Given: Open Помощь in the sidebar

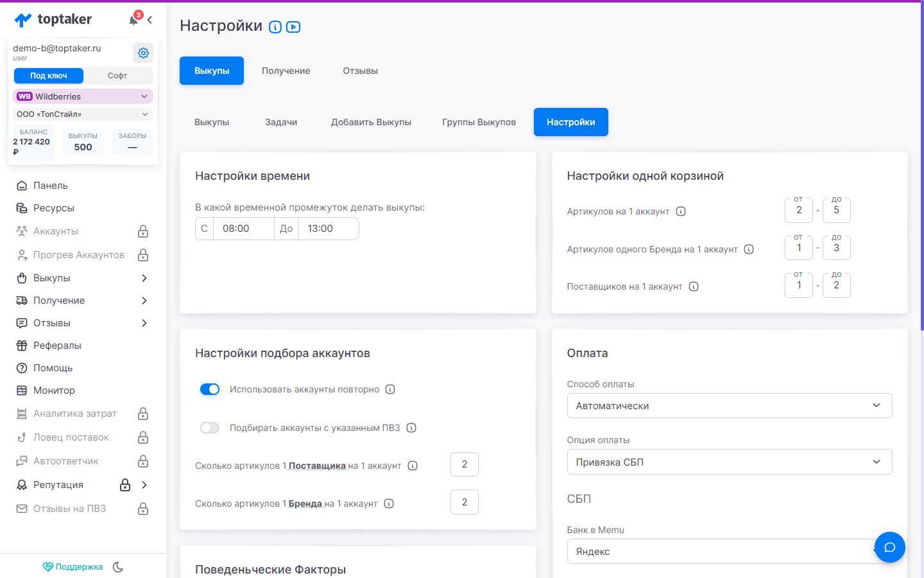Looking at the screenshot, I should 53,368.
